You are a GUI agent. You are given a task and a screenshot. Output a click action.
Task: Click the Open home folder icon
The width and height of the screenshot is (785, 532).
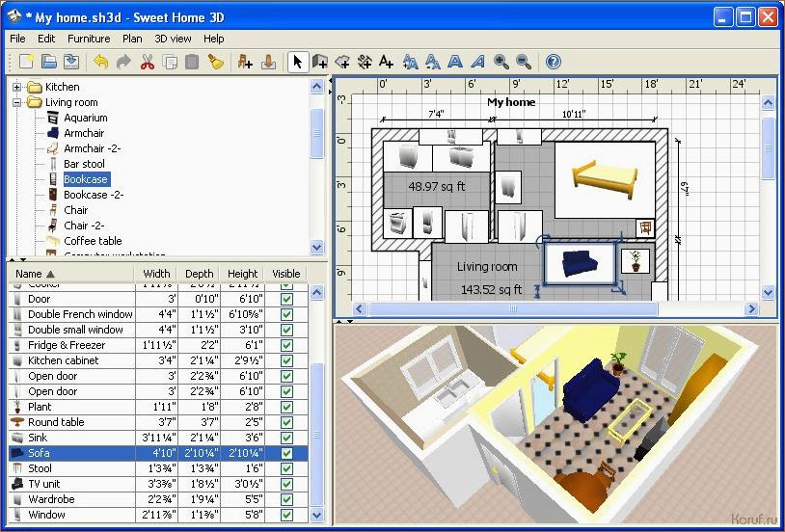[48, 62]
